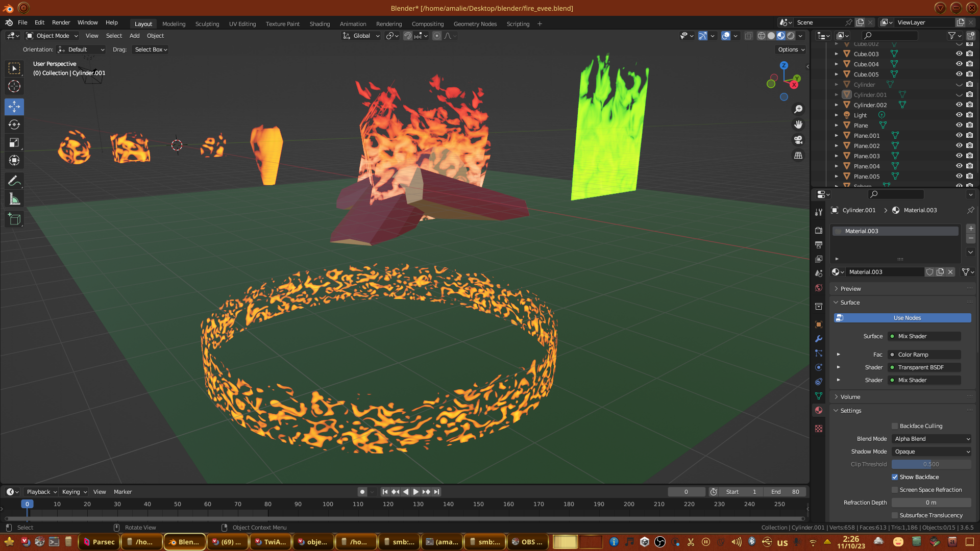
Task: Switch to perspective/orthographic grid icon
Action: pyautogui.click(x=798, y=156)
